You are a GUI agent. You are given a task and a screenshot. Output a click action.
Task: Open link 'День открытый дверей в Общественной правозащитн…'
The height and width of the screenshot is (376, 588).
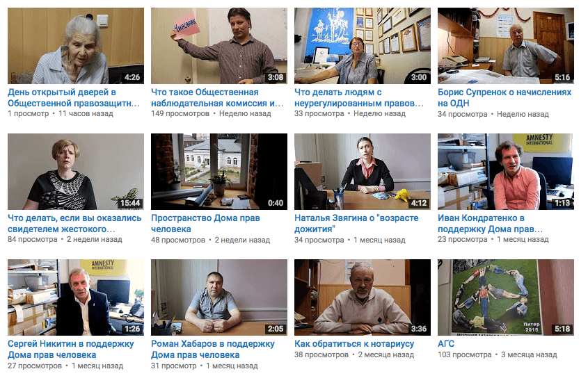pyautogui.click(x=74, y=98)
